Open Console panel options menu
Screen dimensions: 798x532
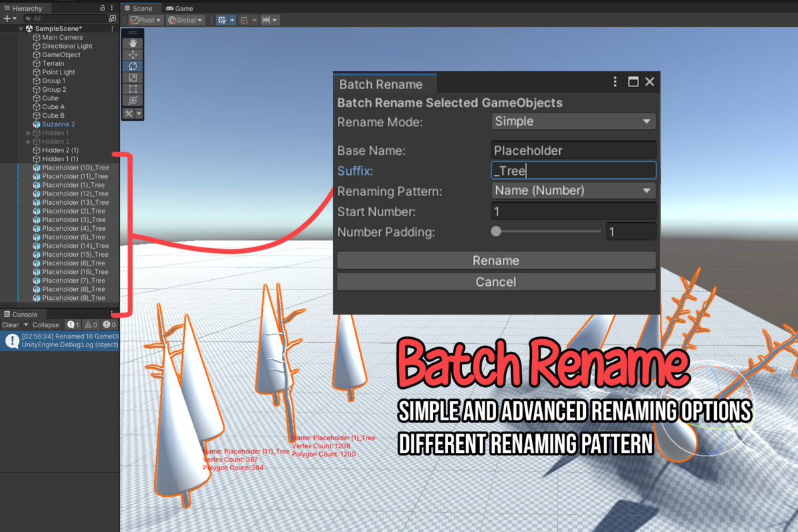pos(112,314)
